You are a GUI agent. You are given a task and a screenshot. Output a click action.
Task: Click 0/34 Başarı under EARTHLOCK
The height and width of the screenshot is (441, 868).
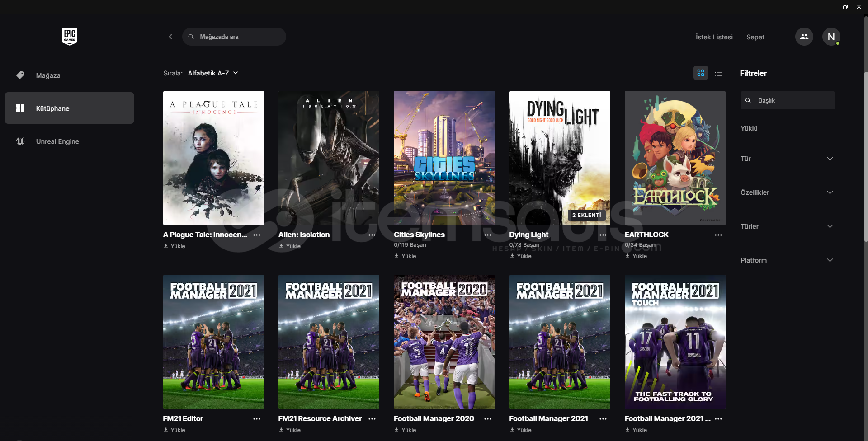coord(640,245)
